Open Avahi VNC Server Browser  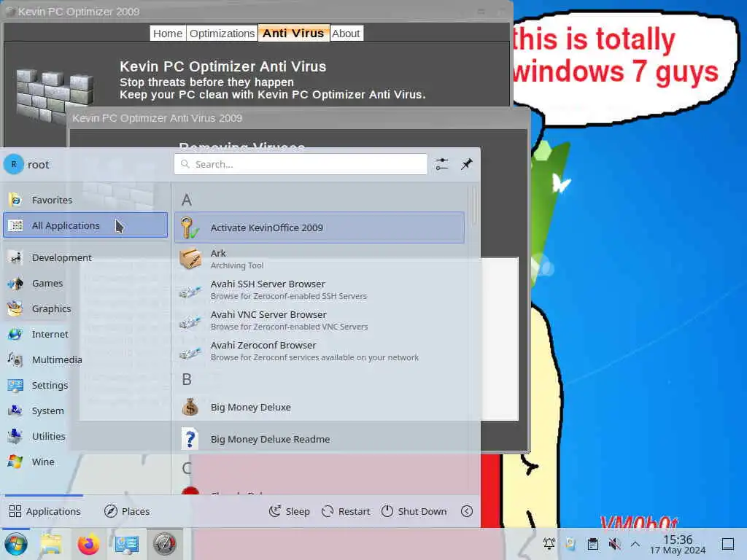[x=320, y=321]
